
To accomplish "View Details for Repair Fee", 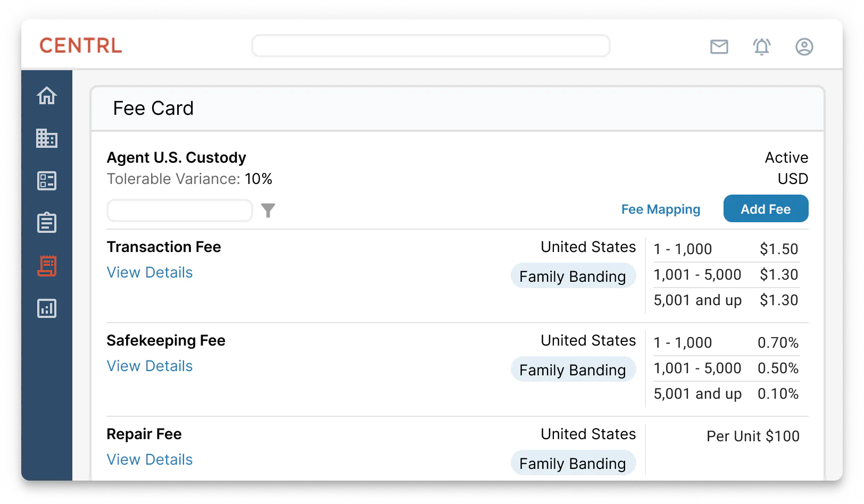I will tap(149, 459).
